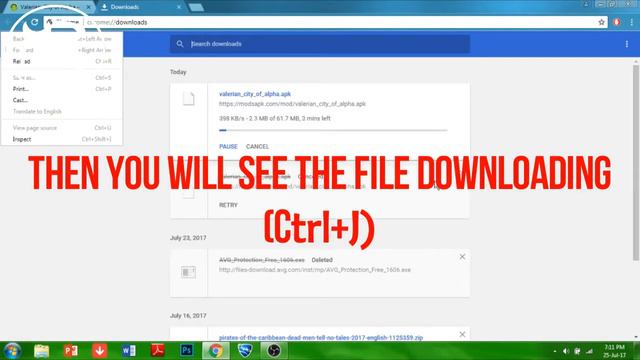Click the Search downloads field
Viewport: 640px width, 360px height.
pos(320,44)
